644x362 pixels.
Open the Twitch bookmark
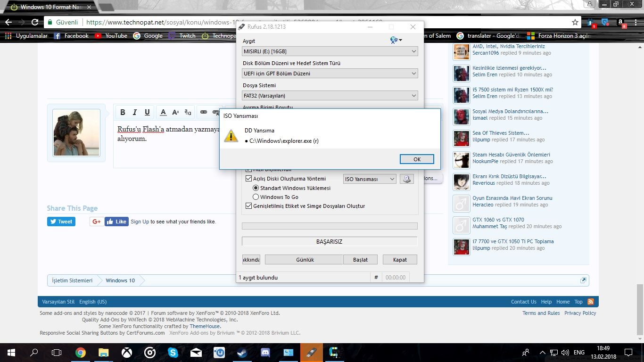pos(182,36)
